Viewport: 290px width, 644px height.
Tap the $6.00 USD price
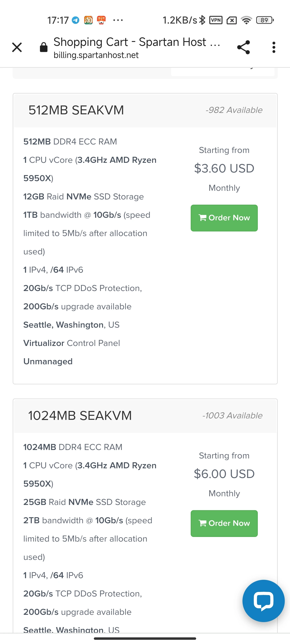[x=224, y=474]
